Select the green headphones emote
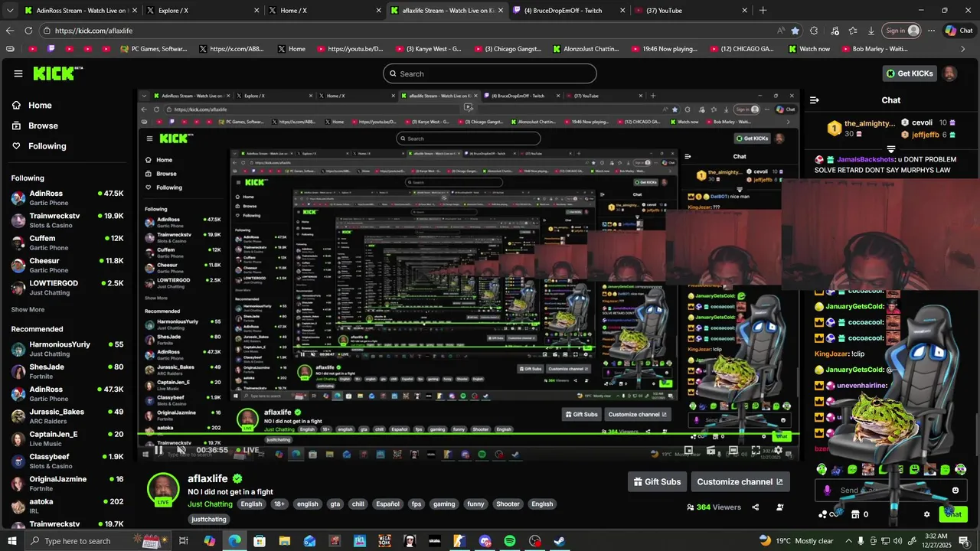 (x=822, y=469)
